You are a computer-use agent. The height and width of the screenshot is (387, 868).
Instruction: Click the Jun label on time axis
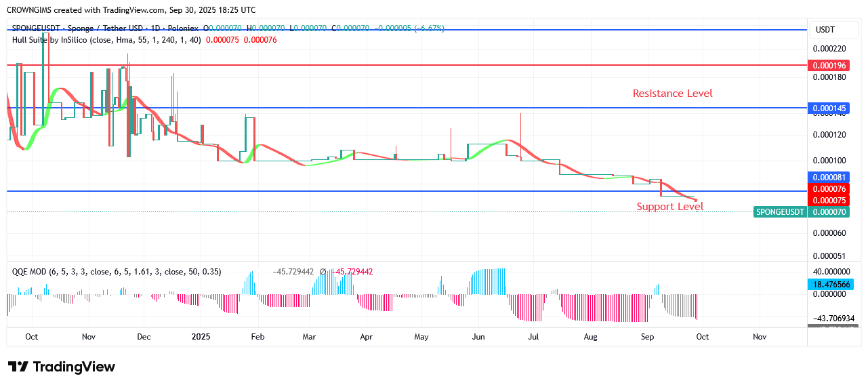click(478, 336)
